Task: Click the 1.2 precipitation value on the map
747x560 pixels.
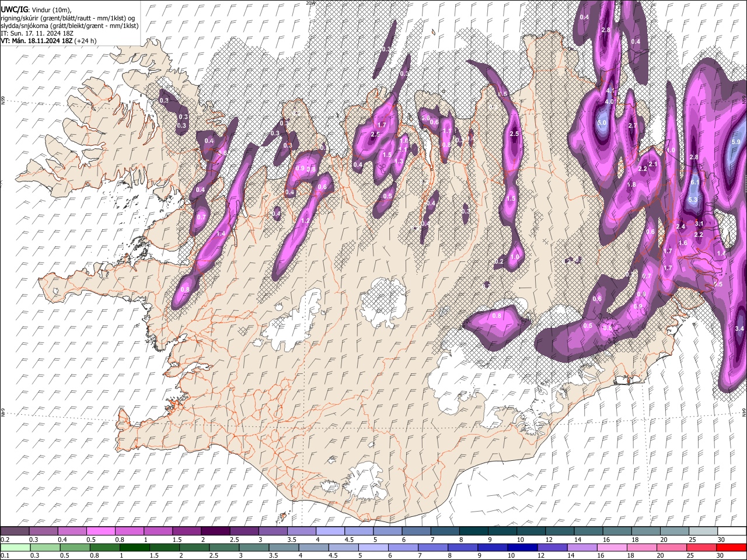Action: 305,221
